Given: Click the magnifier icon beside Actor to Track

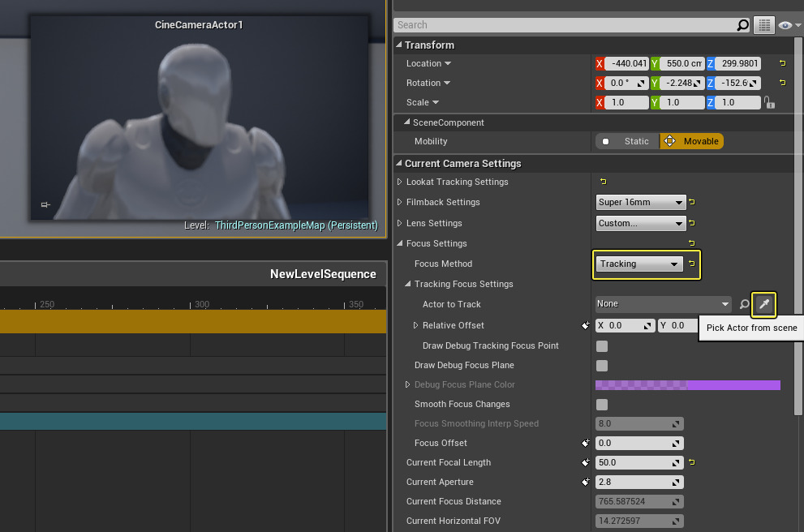Looking at the screenshot, I should (x=744, y=304).
